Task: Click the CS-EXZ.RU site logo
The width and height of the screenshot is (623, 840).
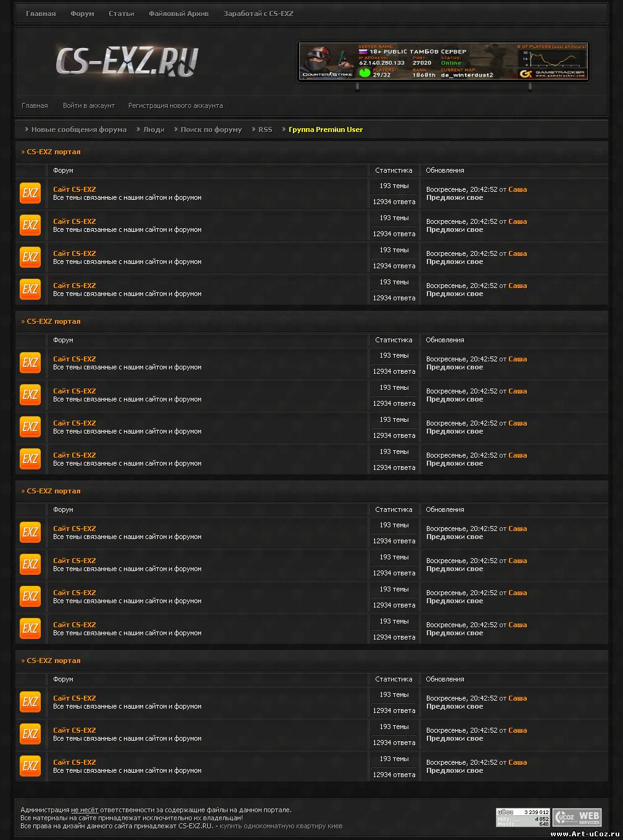Action: (127, 62)
